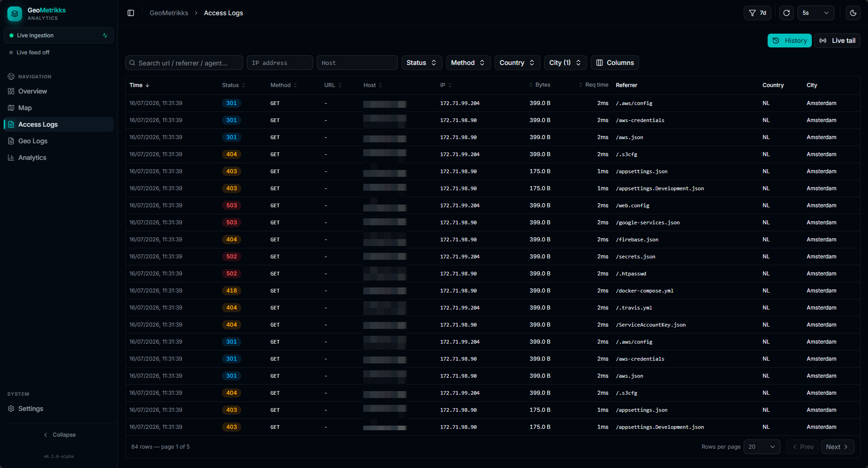Focus the Host filter field

coord(357,63)
